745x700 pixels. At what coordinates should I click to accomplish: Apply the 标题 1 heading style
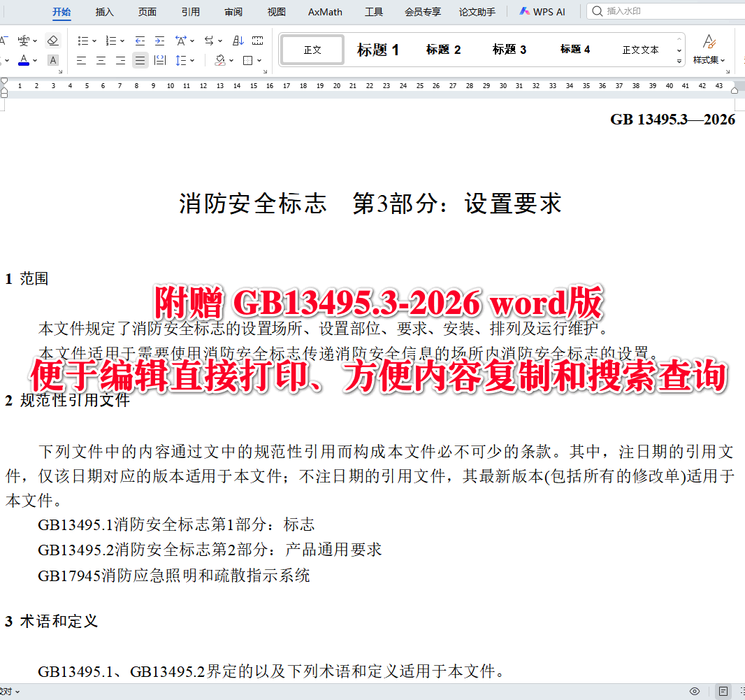tap(377, 49)
